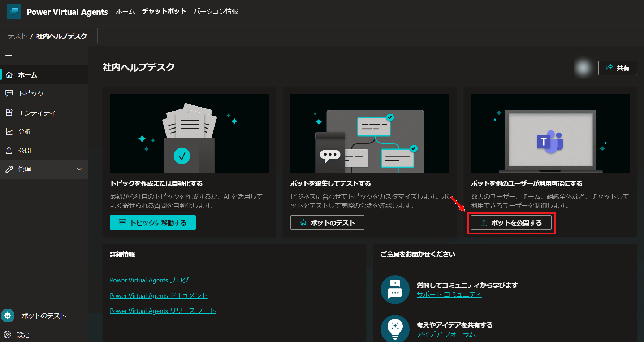Click the 分析 chart icon in sidebar
This screenshot has height=342, width=644.
(9, 131)
